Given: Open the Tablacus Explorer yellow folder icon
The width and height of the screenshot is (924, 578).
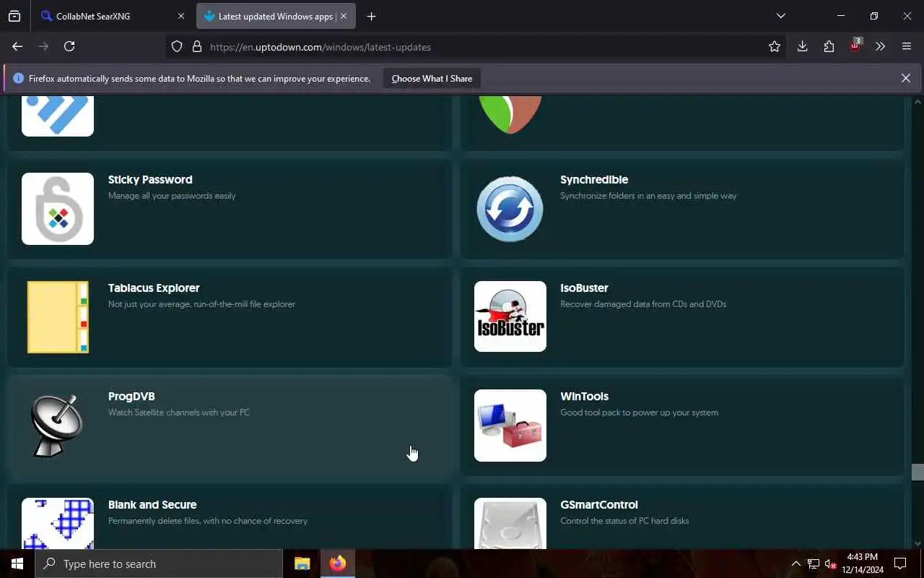Looking at the screenshot, I should point(58,317).
